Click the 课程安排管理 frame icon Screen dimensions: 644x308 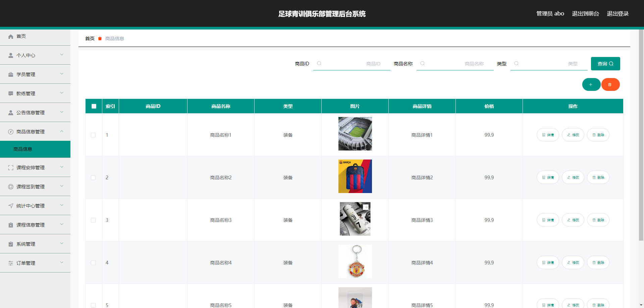[11, 168]
